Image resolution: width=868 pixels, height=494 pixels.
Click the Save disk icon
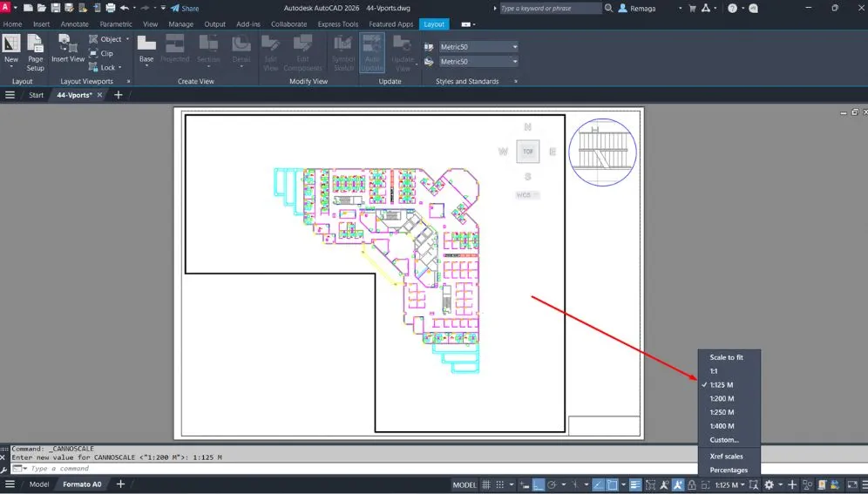56,8
